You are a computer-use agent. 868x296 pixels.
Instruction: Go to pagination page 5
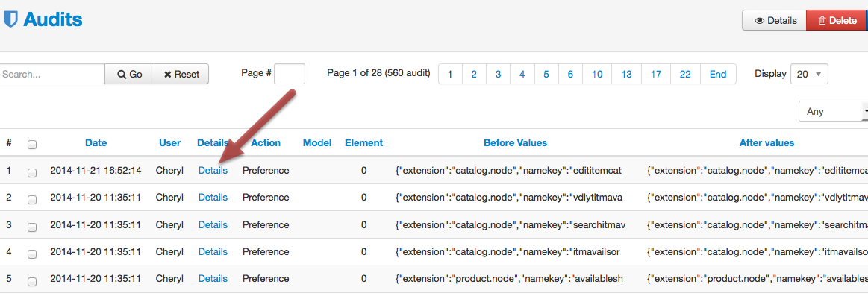click(x=546, y=74)
